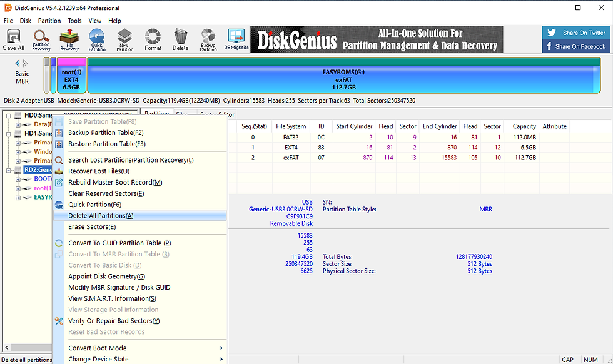Screen dimensions: 613x364
Task: Open the File menu
Action: click(x=8, y=21)
